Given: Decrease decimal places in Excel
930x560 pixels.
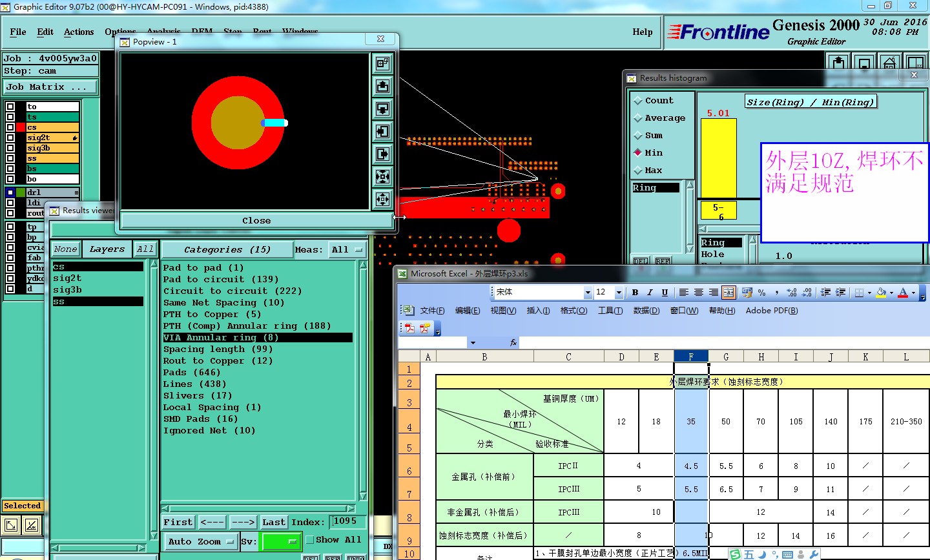Looking at the screenshot, I should 807,293.
